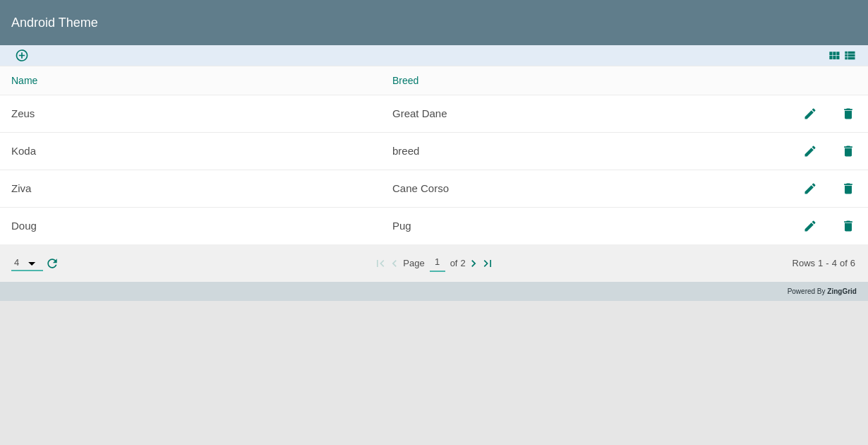
Task: Click the previous page chevron
Action: point(394,263)
